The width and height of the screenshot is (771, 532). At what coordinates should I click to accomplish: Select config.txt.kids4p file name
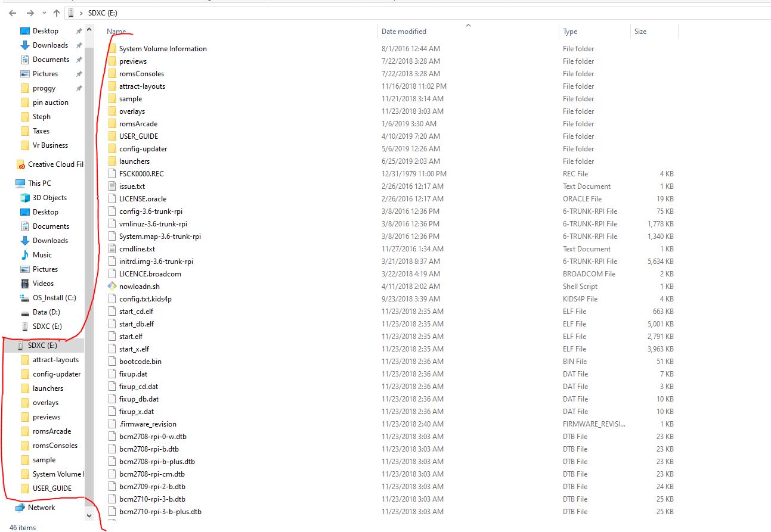[x=145, y=299]
